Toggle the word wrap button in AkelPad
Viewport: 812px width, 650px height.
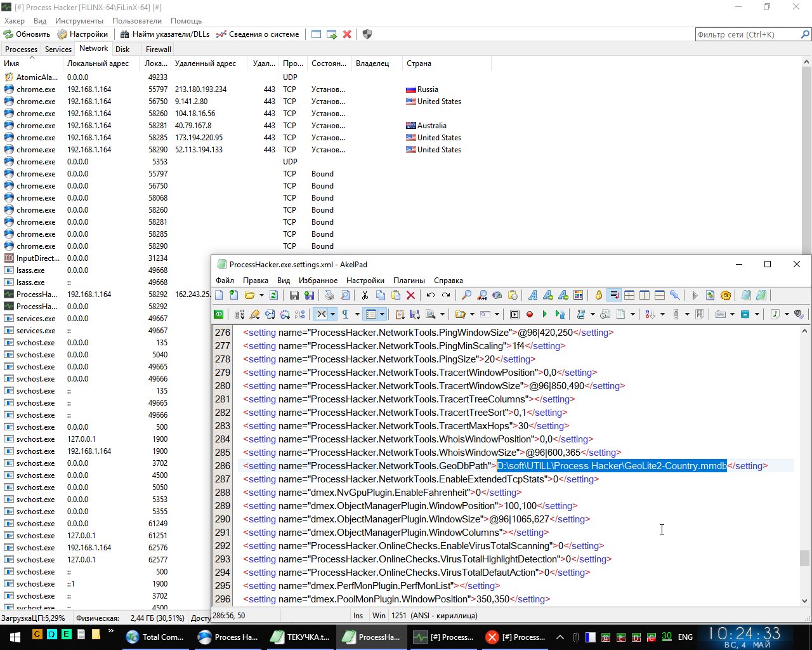pyautogui.click(x=613, y=295)
